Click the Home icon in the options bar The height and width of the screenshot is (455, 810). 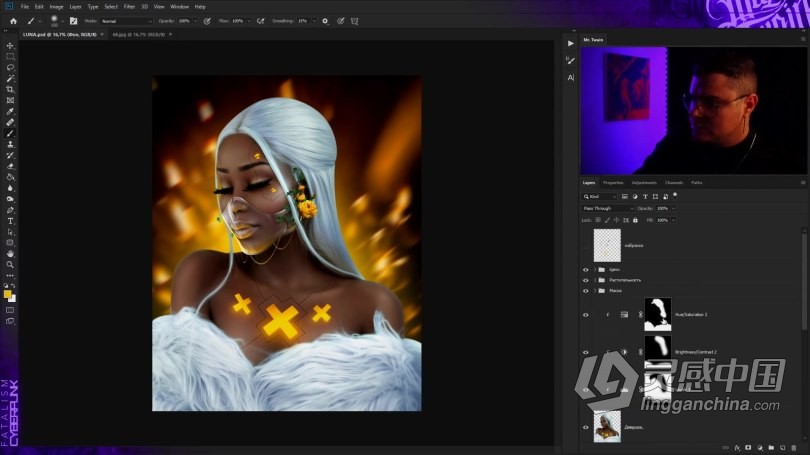click(13, 21)
